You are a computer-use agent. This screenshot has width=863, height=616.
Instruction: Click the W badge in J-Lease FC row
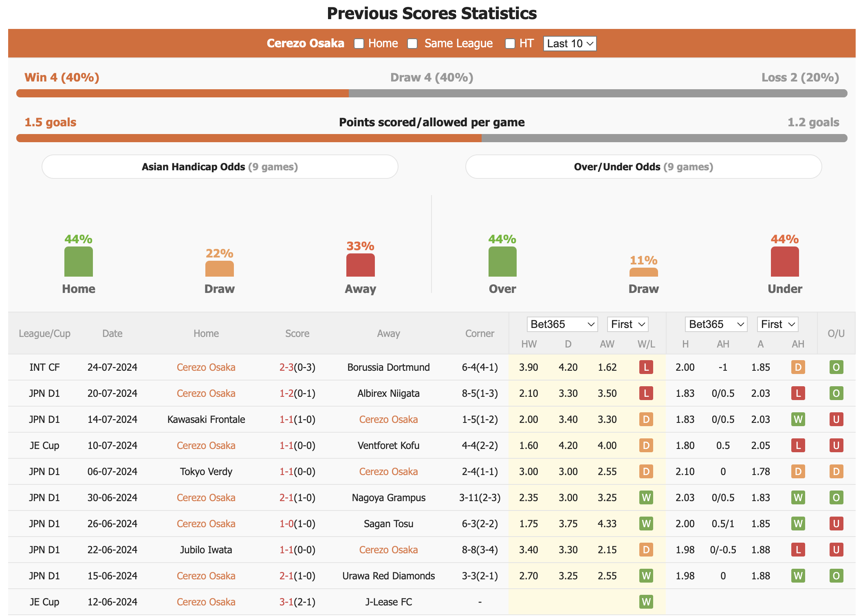tap(646, 602)
